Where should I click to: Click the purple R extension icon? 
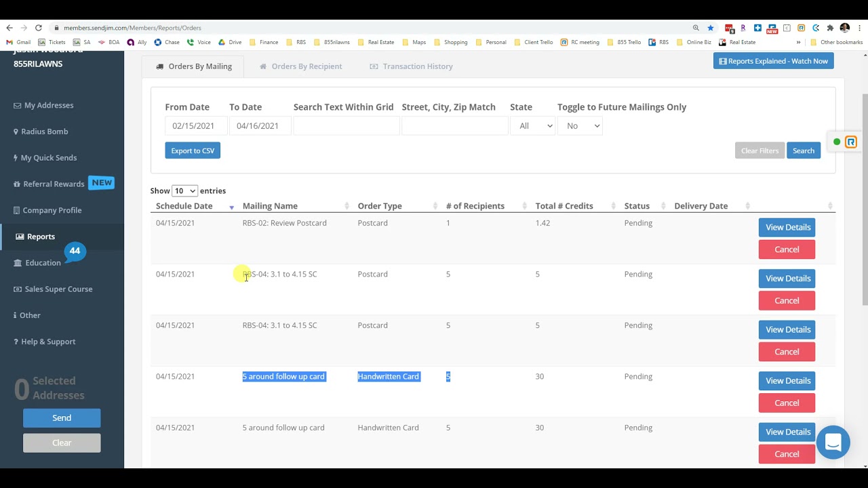(x=743, y=28)
